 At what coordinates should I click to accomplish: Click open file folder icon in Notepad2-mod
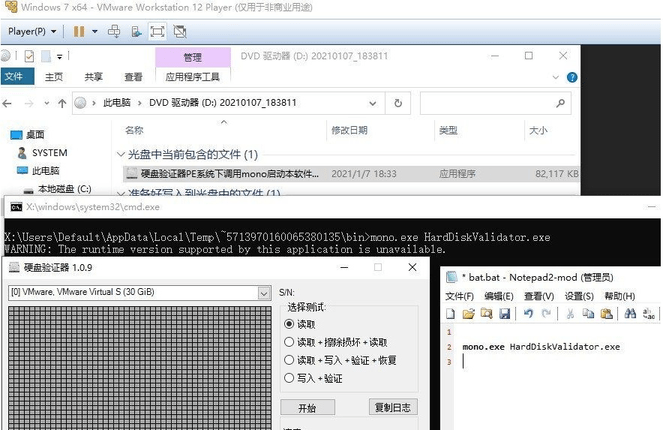click(468, 314)
